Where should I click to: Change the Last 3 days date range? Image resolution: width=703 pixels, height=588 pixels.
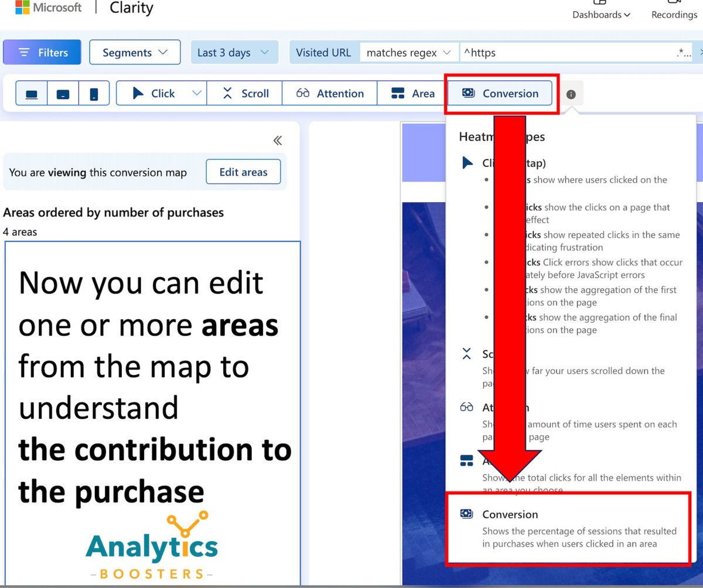coord(233,53)
